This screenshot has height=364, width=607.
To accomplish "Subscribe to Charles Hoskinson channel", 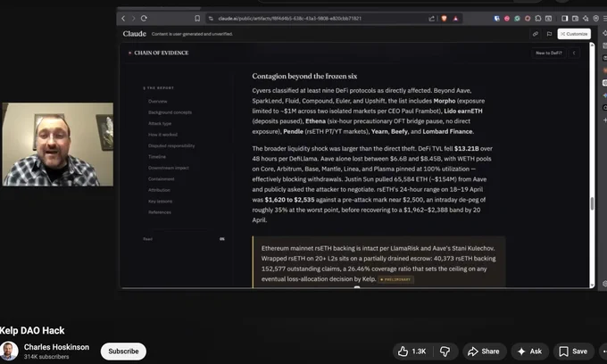I will [x=123, y=352].
